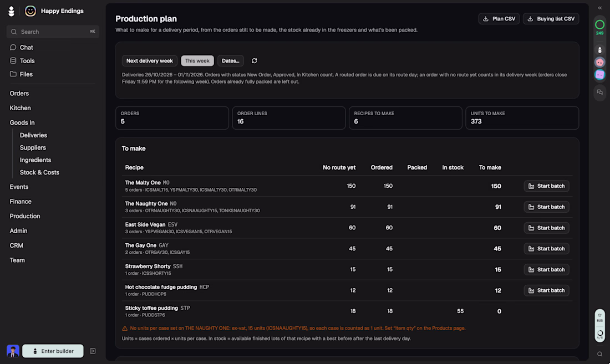Open the purple square avatar in the right rail

[x=600, y=75]
